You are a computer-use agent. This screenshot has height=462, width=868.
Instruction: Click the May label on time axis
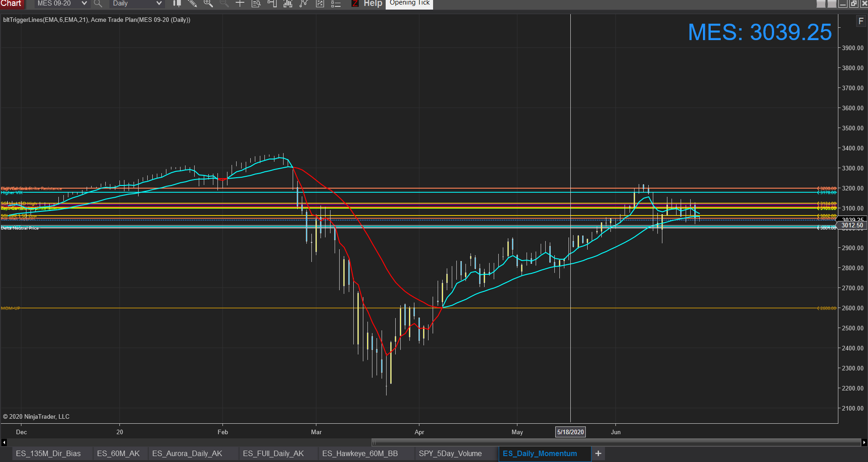coord(517,432)
